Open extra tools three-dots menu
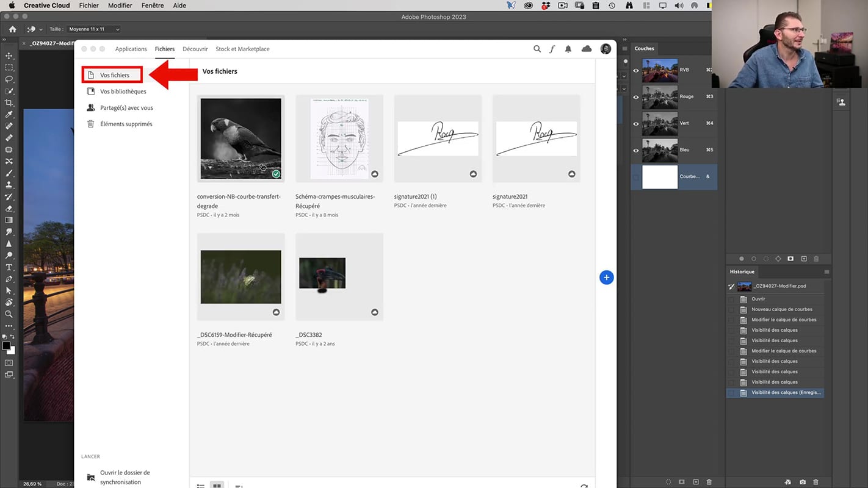Image resolution: width=868 pixels, height=488 pixels. click(9, 326)
